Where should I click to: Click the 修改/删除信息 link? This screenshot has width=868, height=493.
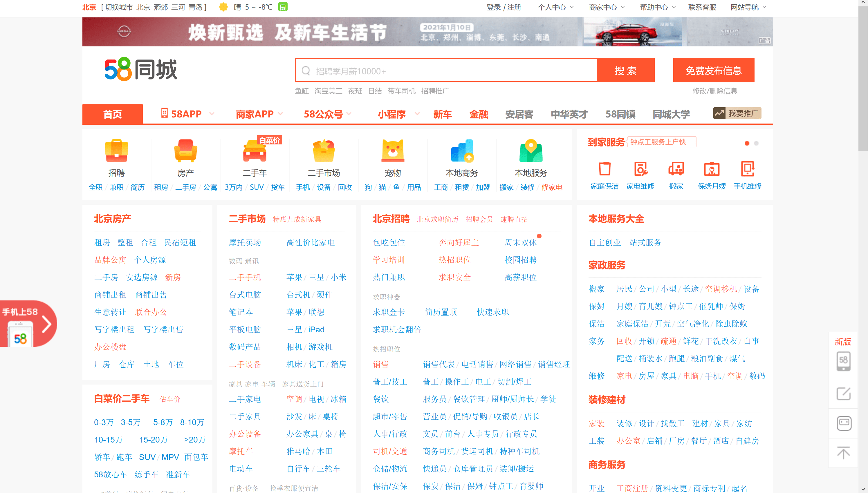tap(714, 91)
